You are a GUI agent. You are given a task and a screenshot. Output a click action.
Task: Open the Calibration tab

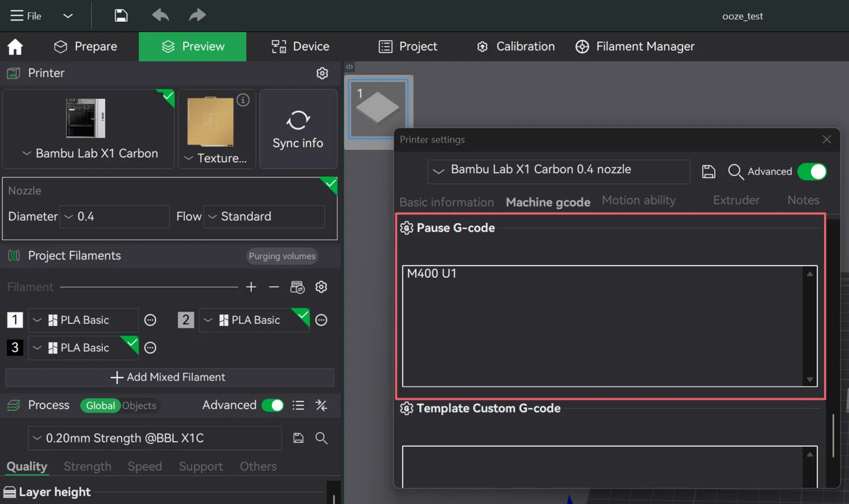[x=515, y=47]
